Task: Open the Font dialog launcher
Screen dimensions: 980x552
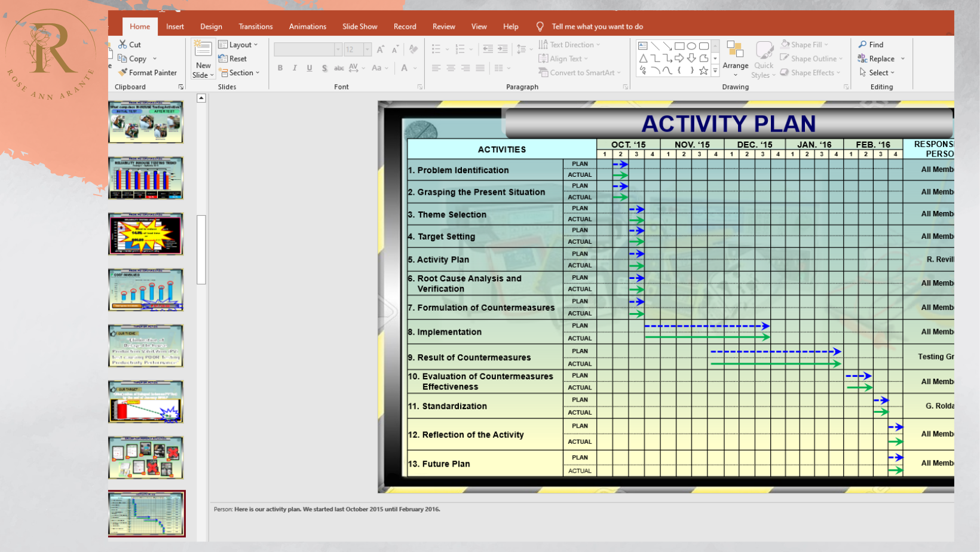Action: tap(420, 87)
